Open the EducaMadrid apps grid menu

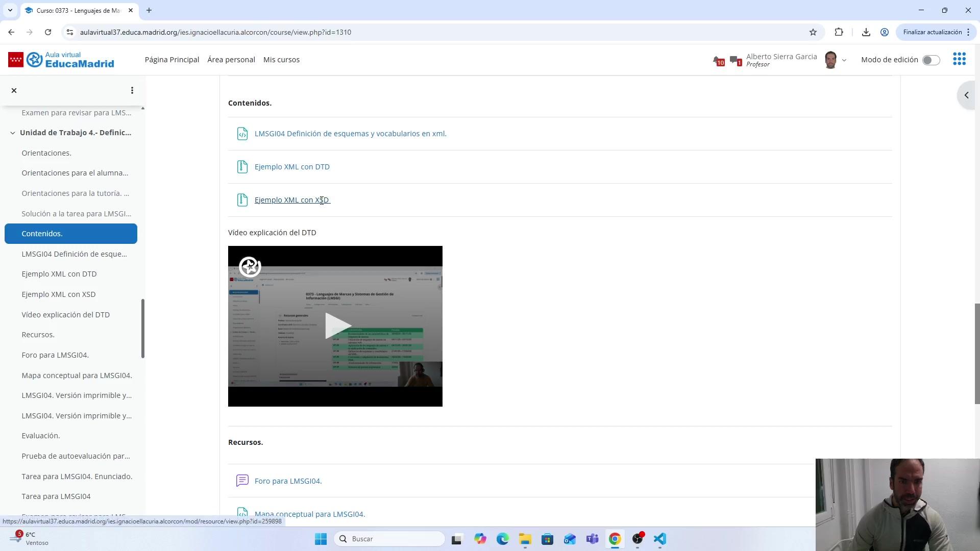[x=959, y=59]
